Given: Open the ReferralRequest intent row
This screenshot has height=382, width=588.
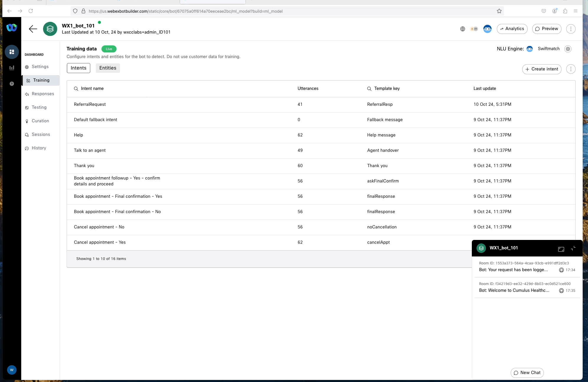Looking at the screenshot, I should click(90, 104).
